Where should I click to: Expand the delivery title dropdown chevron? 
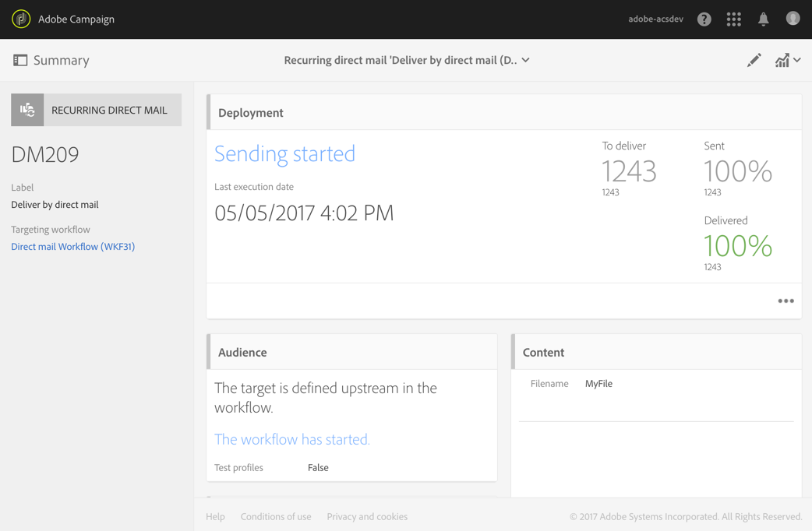526,60
